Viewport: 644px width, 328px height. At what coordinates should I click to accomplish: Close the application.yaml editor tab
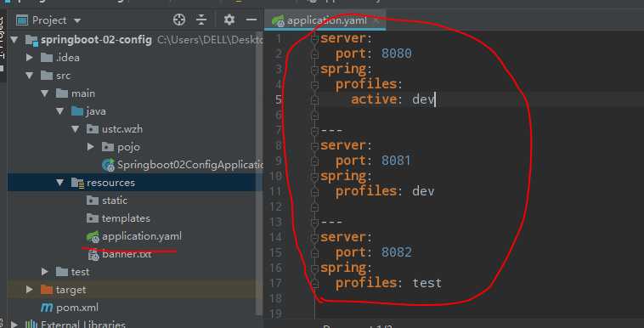pos(376,20)
